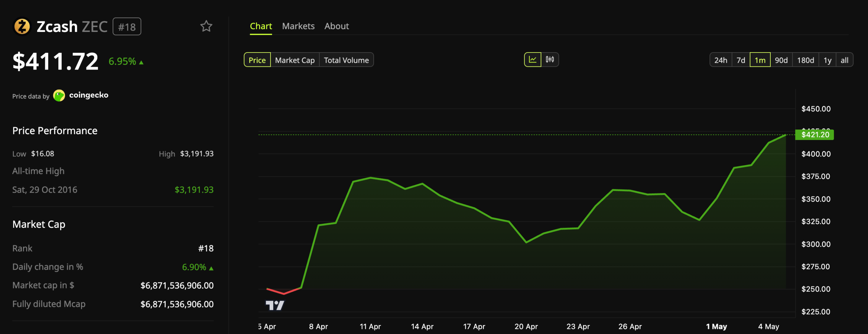Viewport: 868px width, 334px height.
Task: Click the Zcash coin logo icon
Action: pos(22,26)
